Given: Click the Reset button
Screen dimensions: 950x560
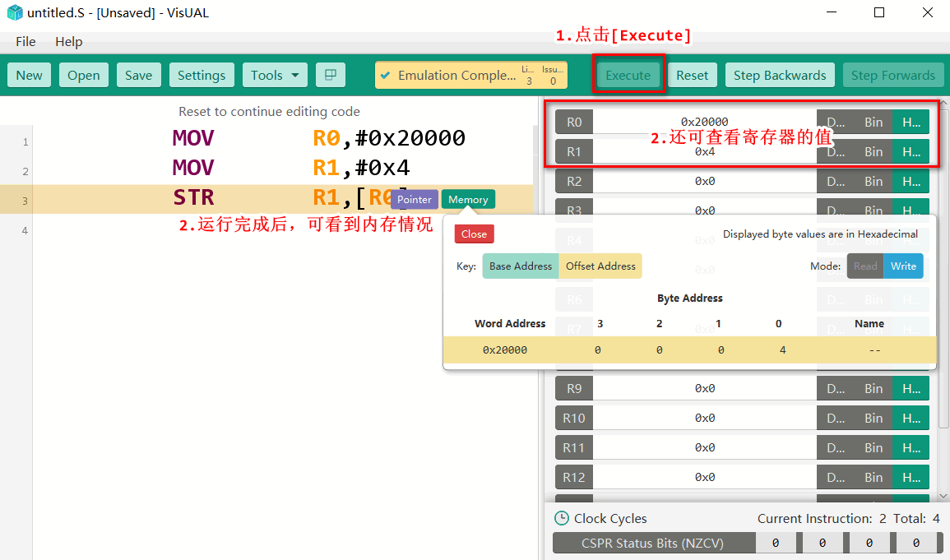Looking at the screenshot, I should pos(692,75).
